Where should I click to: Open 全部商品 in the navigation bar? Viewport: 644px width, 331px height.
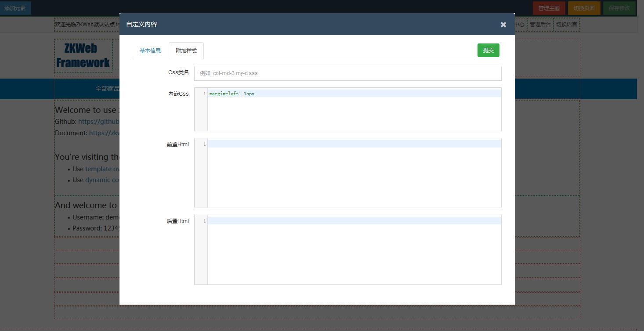[x=108, y=89]
